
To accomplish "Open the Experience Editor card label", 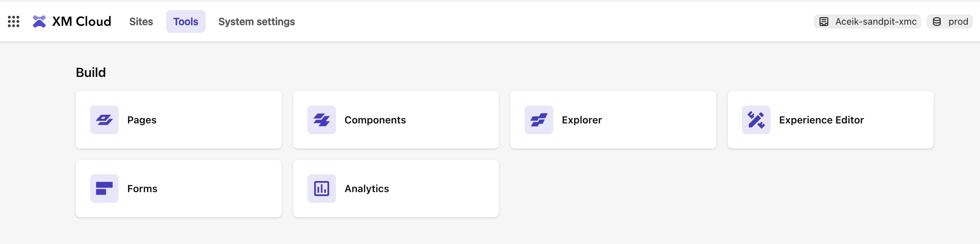I will tap(821, 120).
